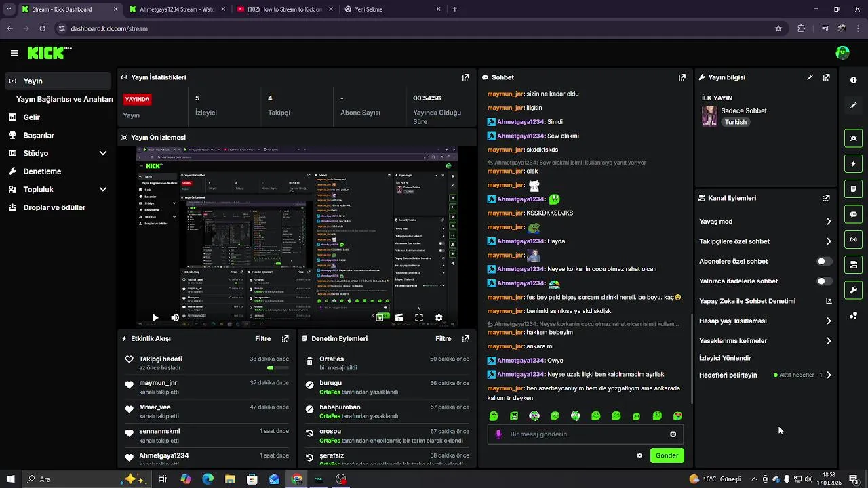This screenshot has height=488, width=868.
Task: Pop out the Kanal Eylemleri panel
Action: click(826, 198)
